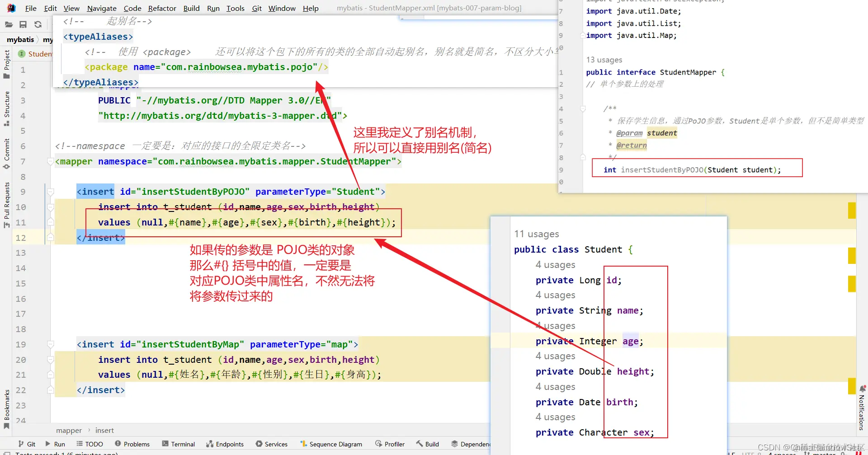This screenshot has height=455, width=868.
Task: Click the opening typeAliases tag text
Action: [x=98, y=37]
